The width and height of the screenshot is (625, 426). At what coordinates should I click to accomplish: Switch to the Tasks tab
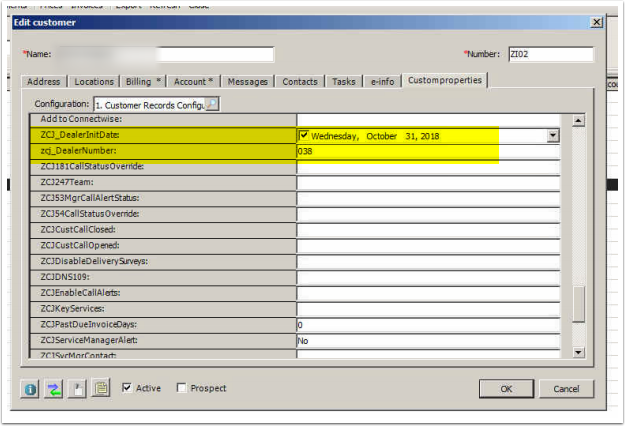click(344, 82)
